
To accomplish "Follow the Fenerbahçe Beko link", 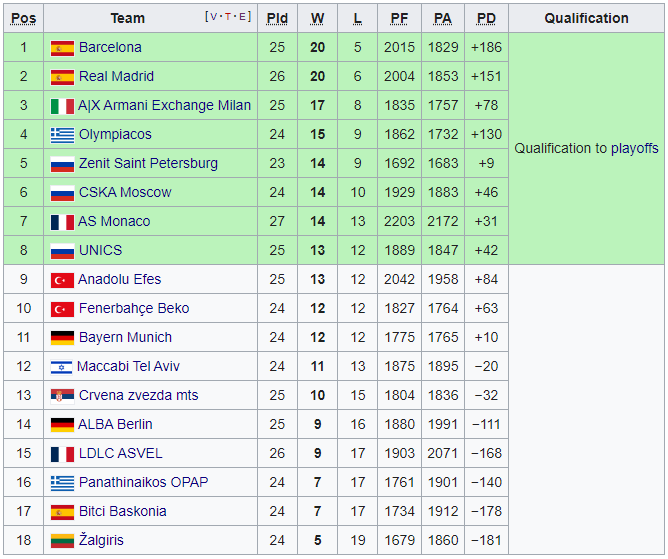I will [x=133, y=308].
